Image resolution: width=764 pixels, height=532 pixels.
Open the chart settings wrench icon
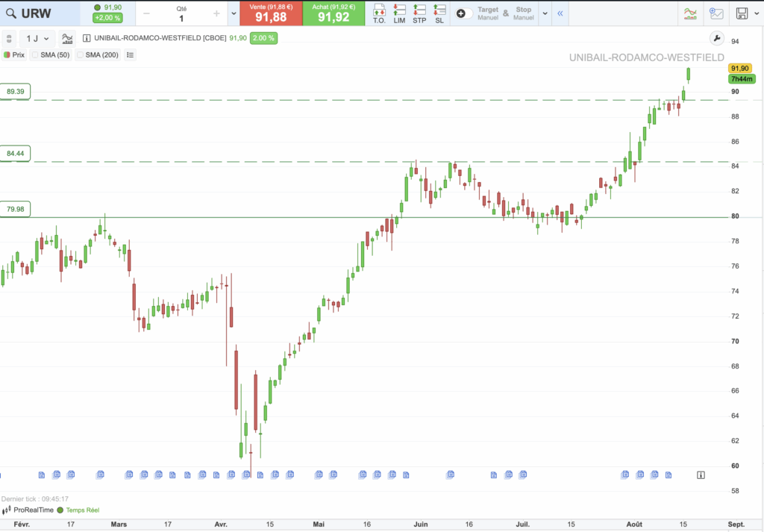click(717, 37)
